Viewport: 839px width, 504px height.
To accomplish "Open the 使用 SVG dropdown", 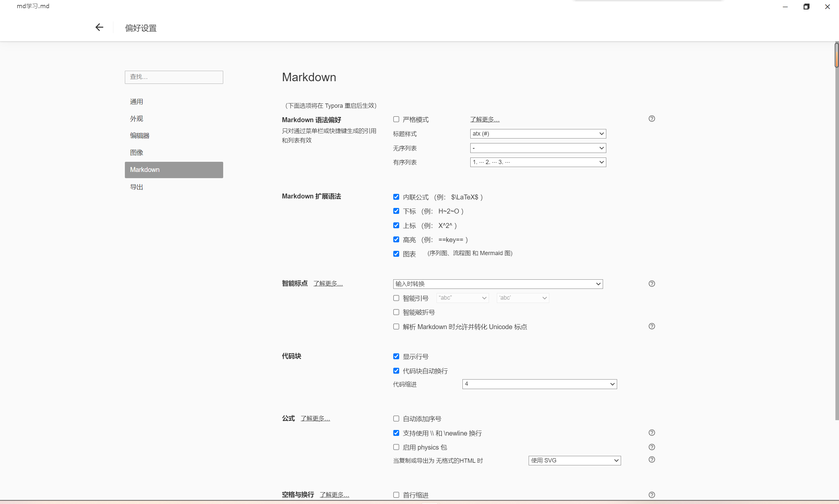I will [574, 460].
